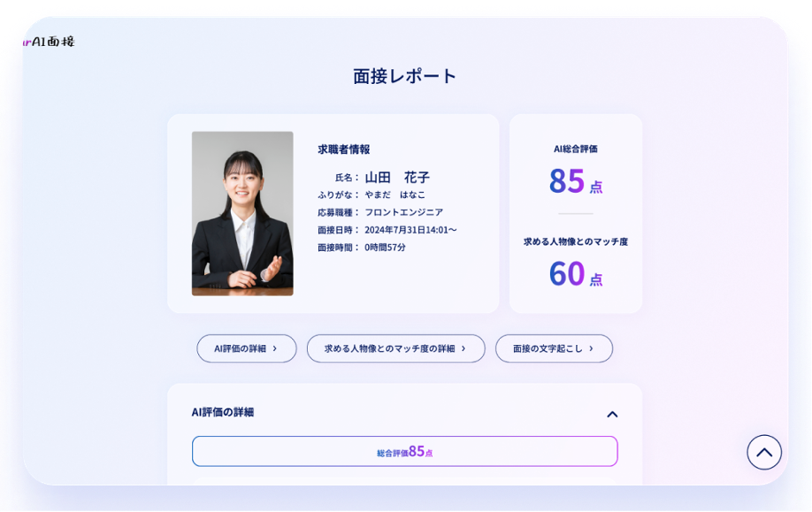Click the AI面接 logo
The width and height of the screenshot is (812, 512).
[50, 42]
